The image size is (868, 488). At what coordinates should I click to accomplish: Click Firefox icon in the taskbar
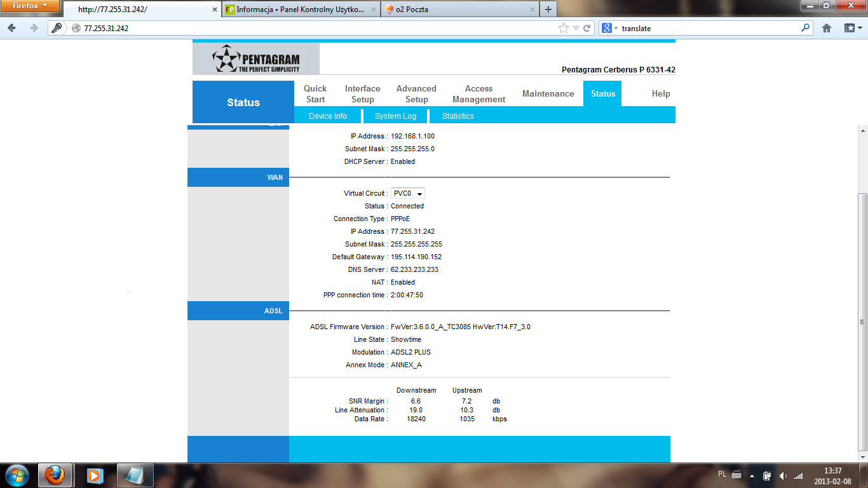click(55, 475)
